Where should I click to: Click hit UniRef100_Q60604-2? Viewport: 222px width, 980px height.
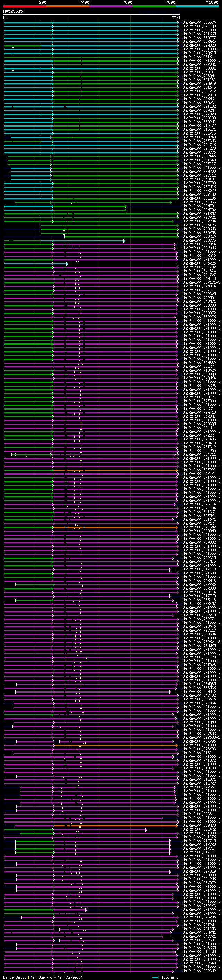(x=201, y=642)
